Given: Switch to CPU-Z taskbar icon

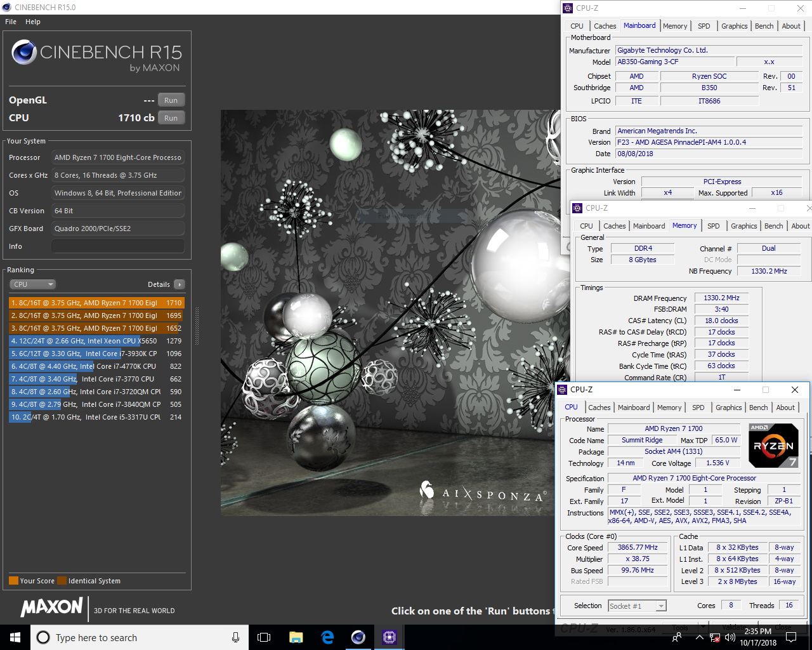Looking at the screenshot, I should [x=390, y=637].
